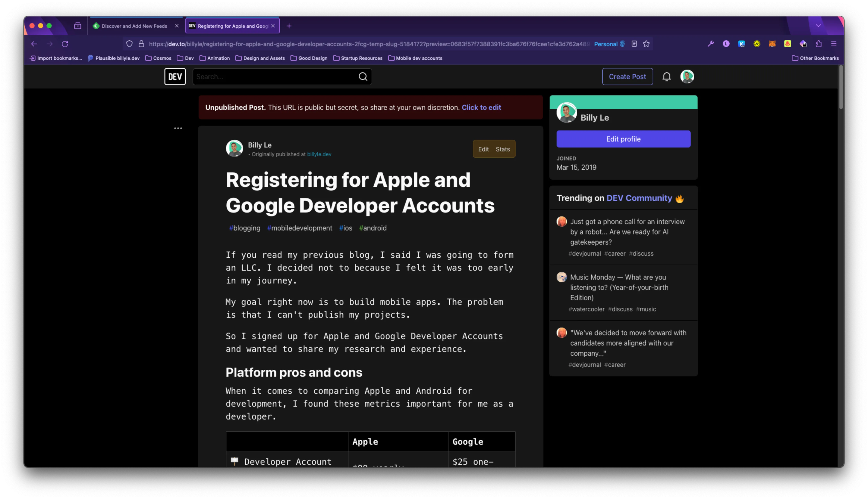Select the Registering for Apple and Google tab

tap(233, 26)
